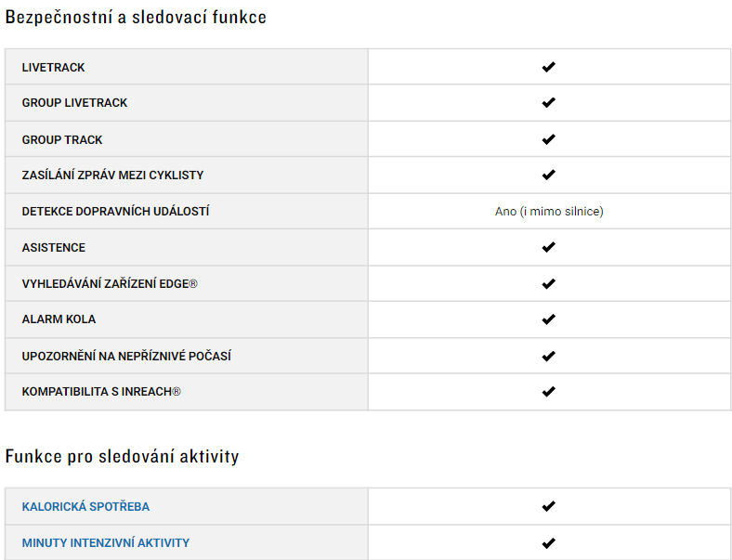Click checkmark for Vyhledávání zařízení Edge
This screenshot has height=560, width=732.
548,284
